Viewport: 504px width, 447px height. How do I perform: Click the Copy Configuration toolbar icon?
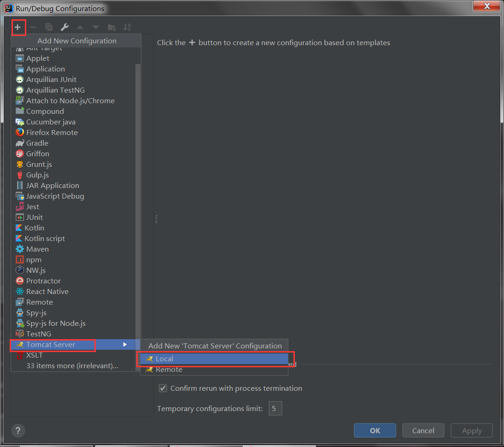click(49, 27)
